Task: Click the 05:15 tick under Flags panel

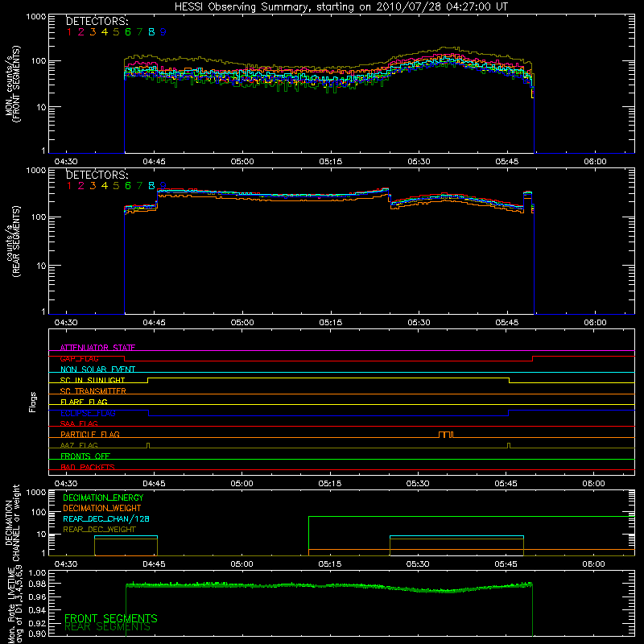Action: click(x=330, y=484)
